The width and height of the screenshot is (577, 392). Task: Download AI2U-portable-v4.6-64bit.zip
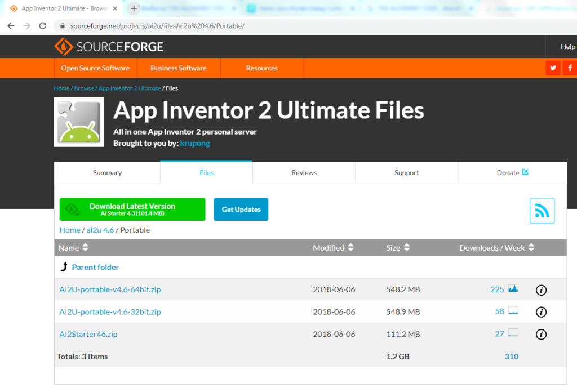coord(110,289)
